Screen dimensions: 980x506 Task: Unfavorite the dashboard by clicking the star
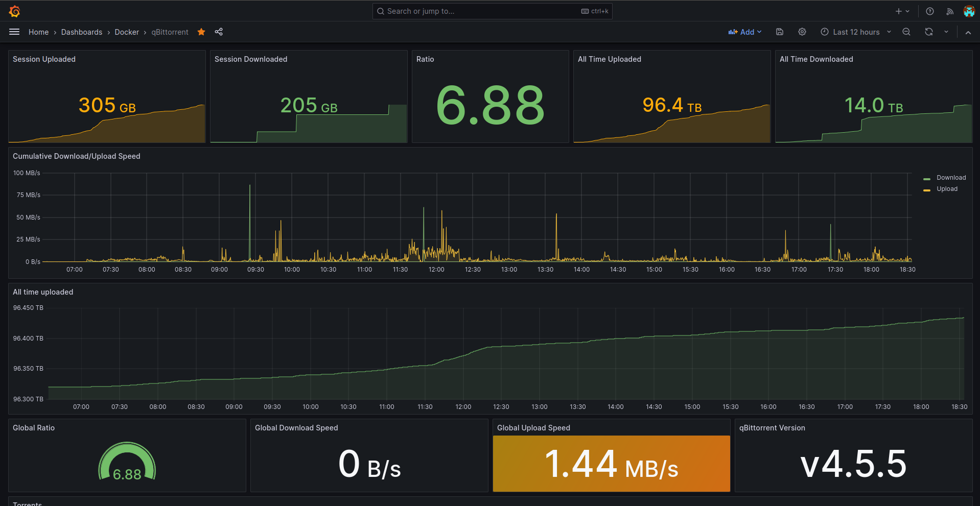(x=201, y=32)
